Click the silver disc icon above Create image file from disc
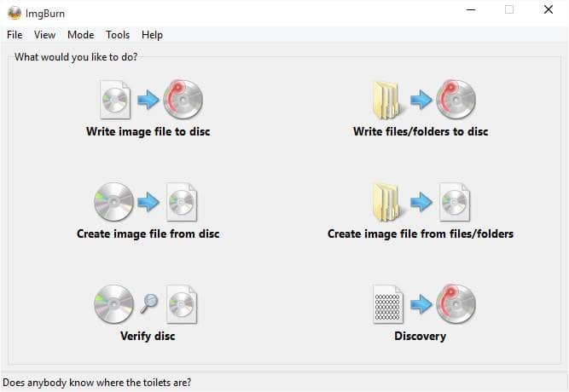569x392 pixels. 114,202
